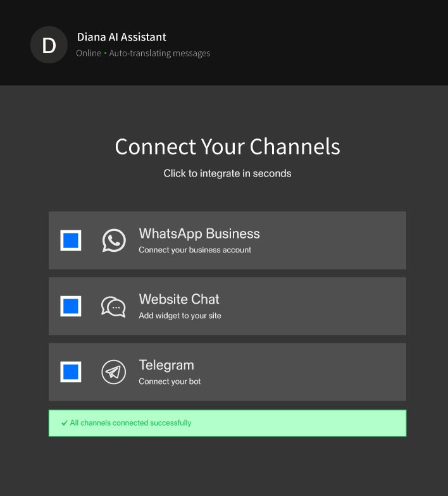Select the Telegram channel title
The width and height of the screenshot is (448, 496).
tap(166, 365)
